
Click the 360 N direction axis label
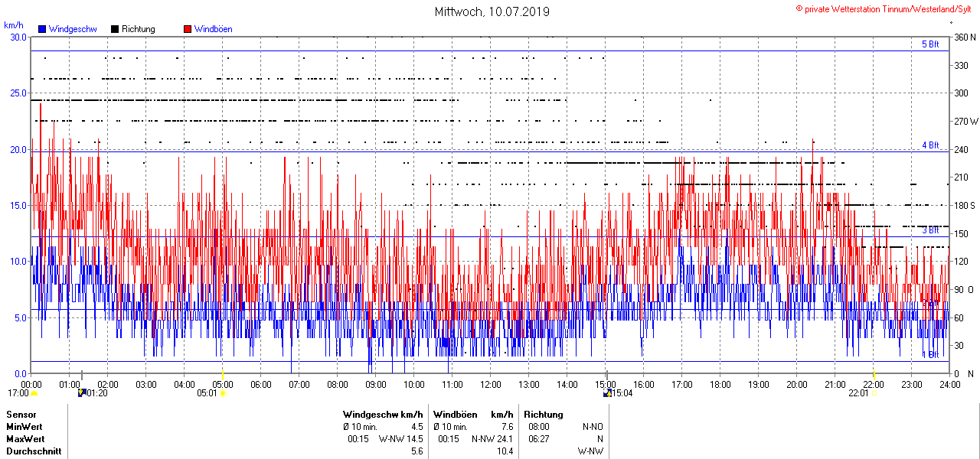point(964,37)
